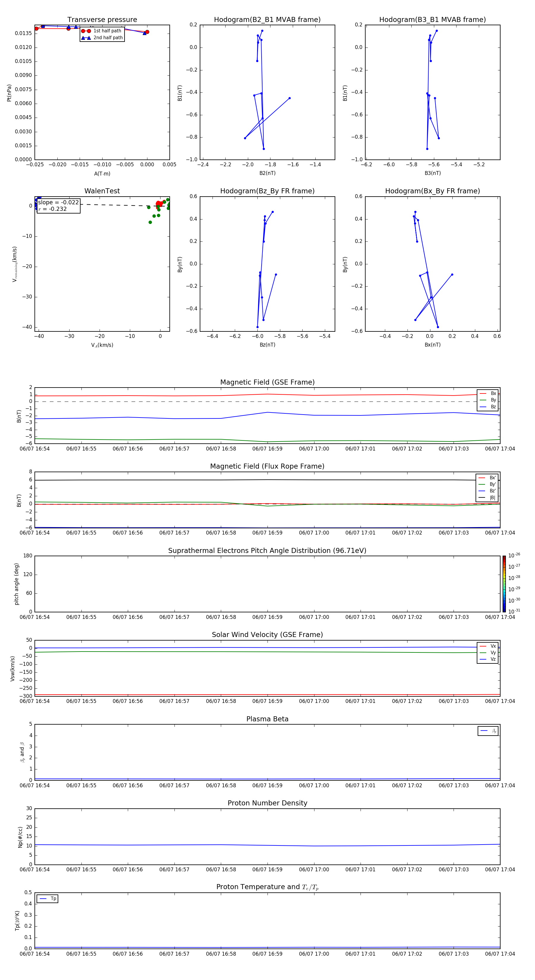Select Vy in the solar wind legend
535x980 pixels.
click(x=488, y=653)
